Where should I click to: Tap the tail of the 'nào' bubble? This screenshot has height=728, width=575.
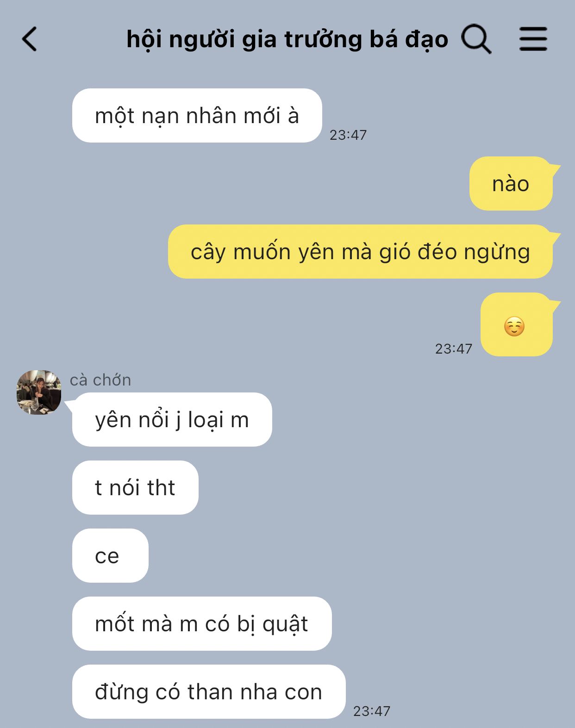coord(555,169)
